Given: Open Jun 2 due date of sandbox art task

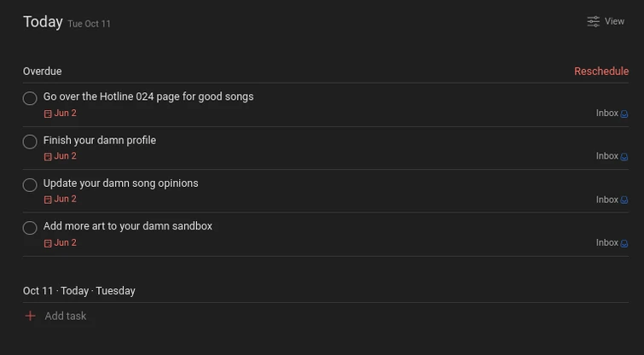Looking at the screenshot, I should (x=65, y=243).
